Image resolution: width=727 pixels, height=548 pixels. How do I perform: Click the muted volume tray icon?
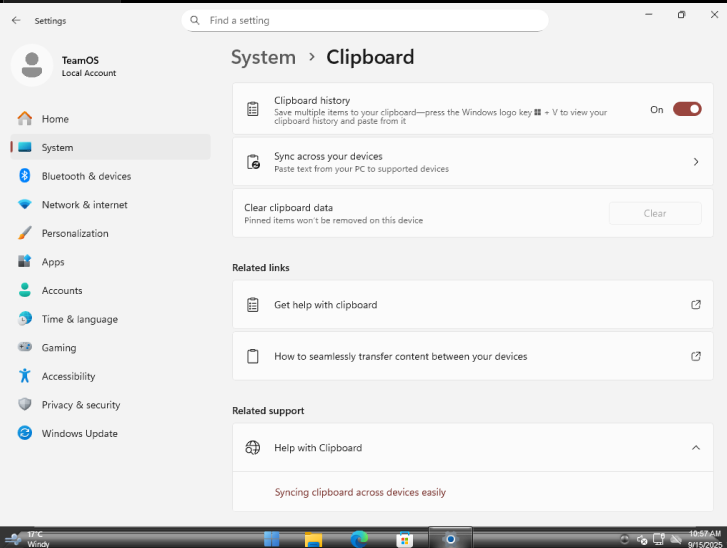click(642, 540)
